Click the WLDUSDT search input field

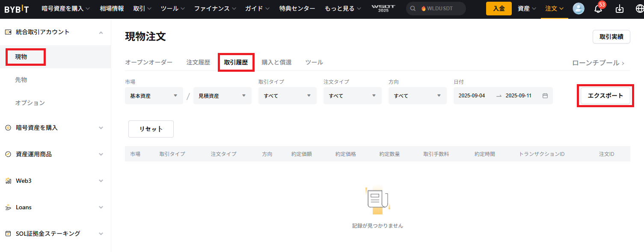pos(441,8)
